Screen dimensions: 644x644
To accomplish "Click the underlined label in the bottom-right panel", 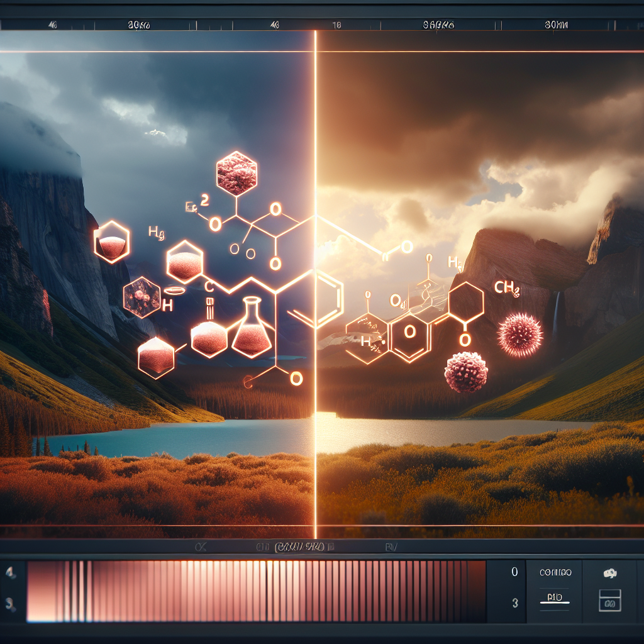I will click(555, 598).
